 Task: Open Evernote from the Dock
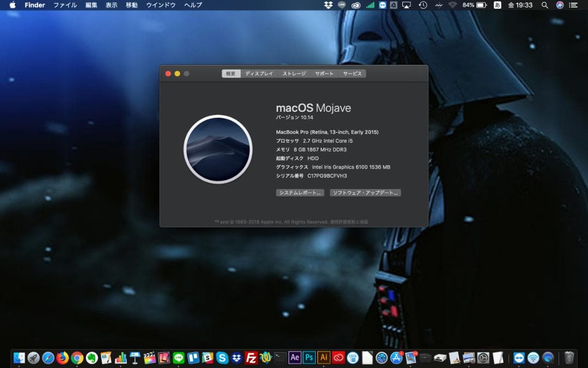pyautogui.click(x=91, y=358)
